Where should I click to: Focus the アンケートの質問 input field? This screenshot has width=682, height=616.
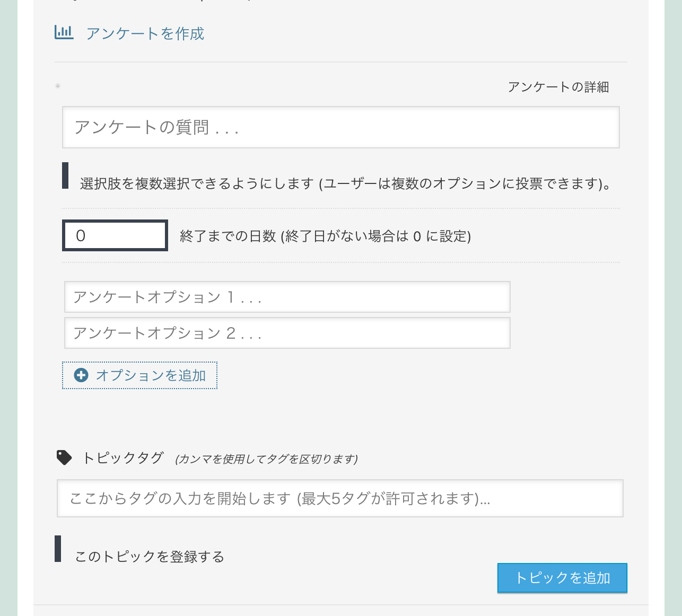click(341, 127)
